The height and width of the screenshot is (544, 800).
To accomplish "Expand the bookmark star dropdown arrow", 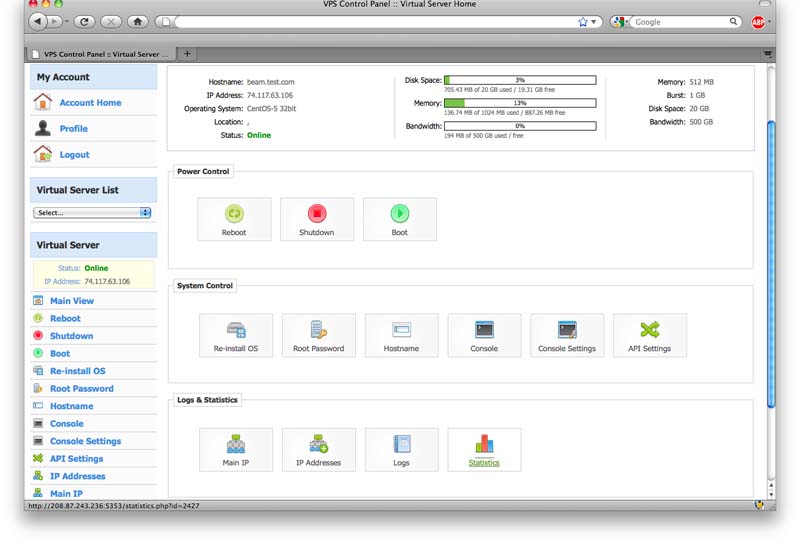I will [x=594, y=21].
